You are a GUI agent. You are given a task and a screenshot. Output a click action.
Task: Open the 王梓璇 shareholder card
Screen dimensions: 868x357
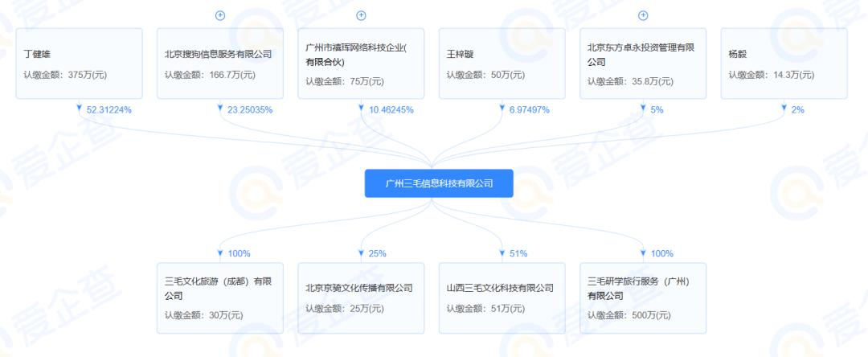click(x=502, y=64)
